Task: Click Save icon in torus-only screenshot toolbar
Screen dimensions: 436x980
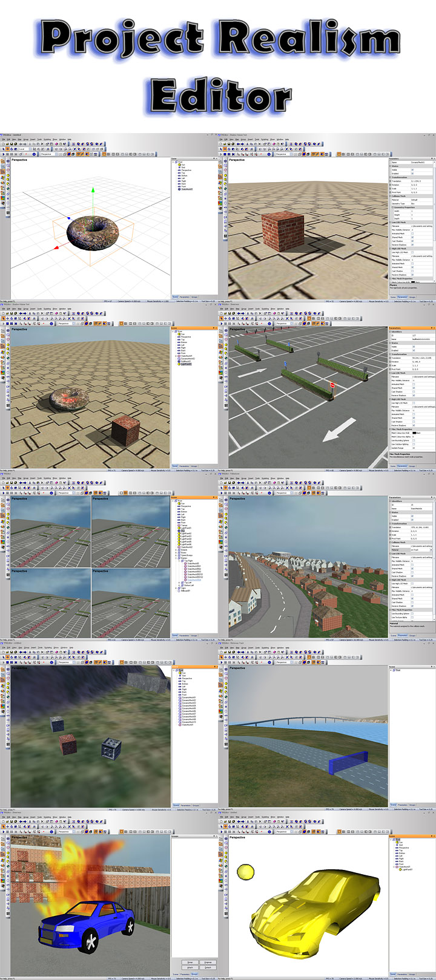Action: click(x=11, y=144)
